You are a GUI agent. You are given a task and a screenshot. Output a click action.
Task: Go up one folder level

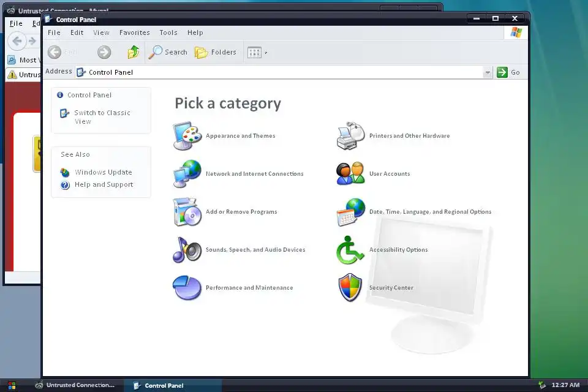133,52
